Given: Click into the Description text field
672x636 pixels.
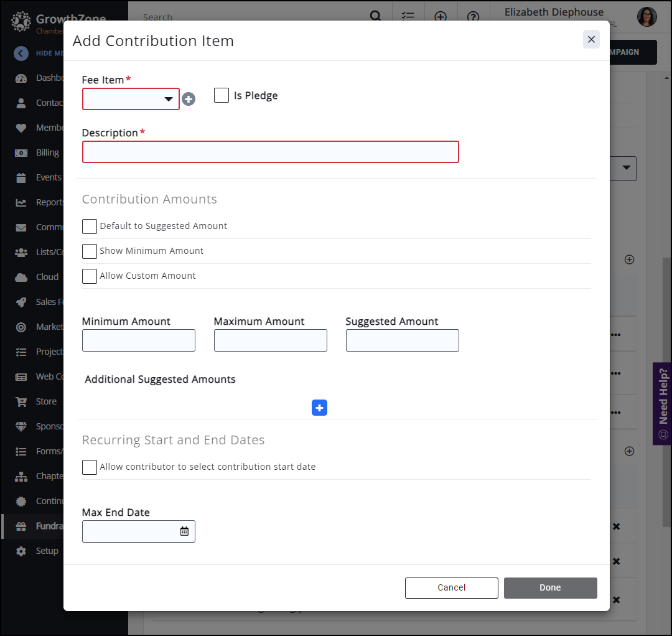Looking at the screenshot, I should [270, 152].
